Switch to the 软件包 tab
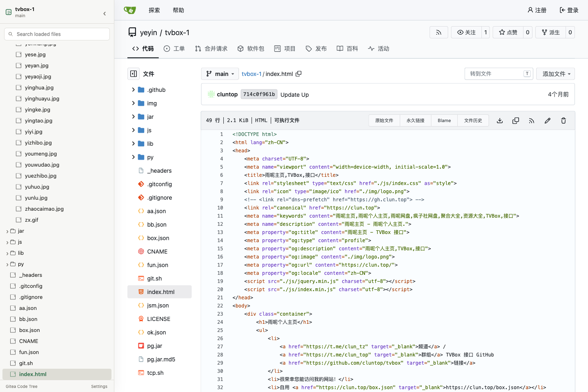588x392 pixels. (251, 49)
